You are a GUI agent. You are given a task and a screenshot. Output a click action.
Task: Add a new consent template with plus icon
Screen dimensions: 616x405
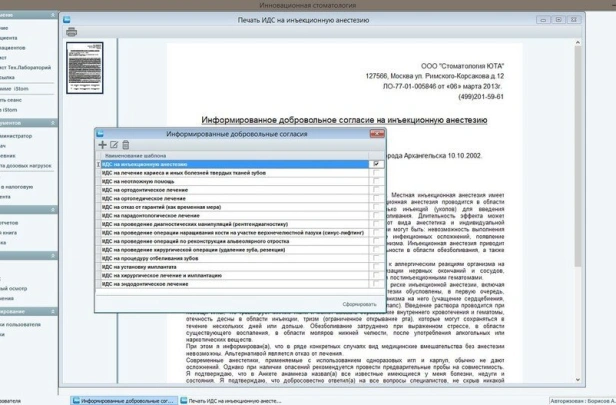pyautogui.click(x=102, y=146)
